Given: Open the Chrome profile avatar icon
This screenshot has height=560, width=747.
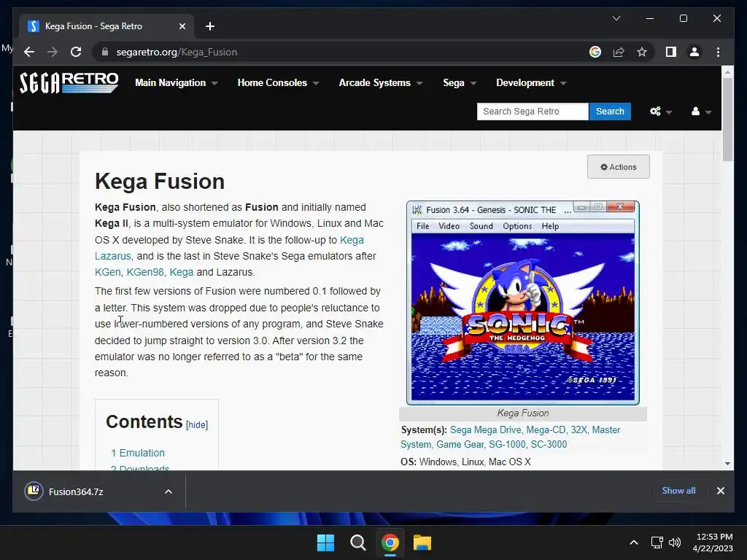Looking at the screenshot, I should pos(694,52).
